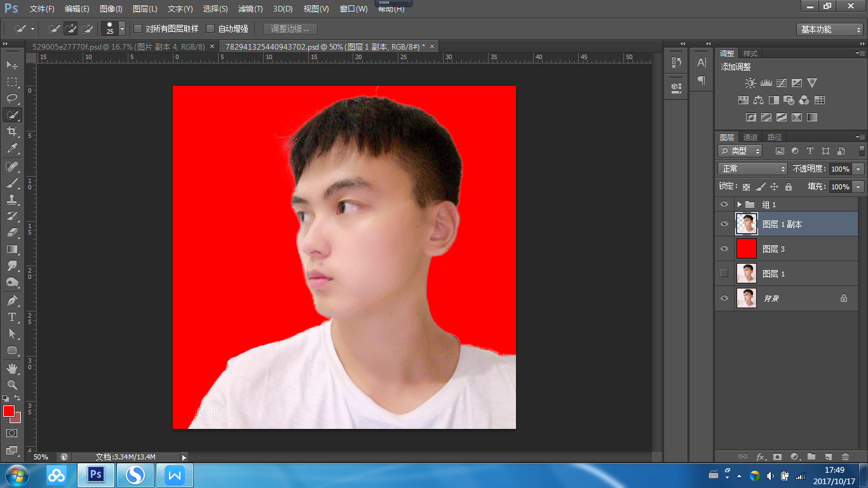This screenshot has height=488, width=868.
Task: Add a Color Balance adjustment
Action: (x=758, y=100)
